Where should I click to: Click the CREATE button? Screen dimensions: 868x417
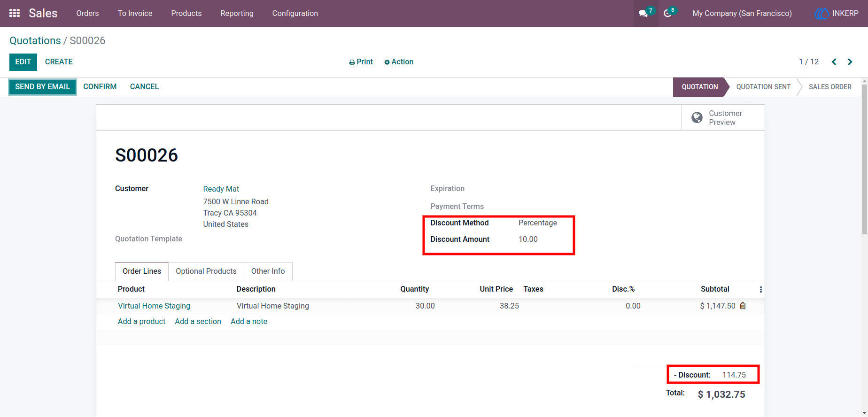[x=59, y=62]
